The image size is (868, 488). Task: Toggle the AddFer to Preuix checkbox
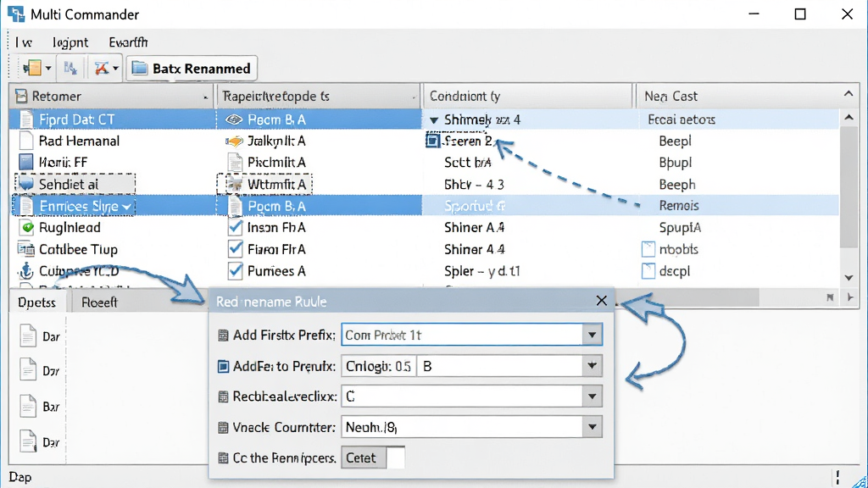tap(223, 366)
